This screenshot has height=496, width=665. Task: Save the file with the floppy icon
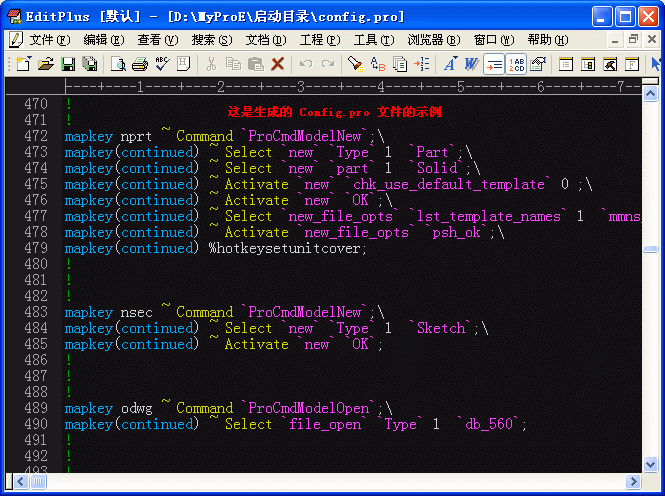pyautogui.click(x=68, y=64)
